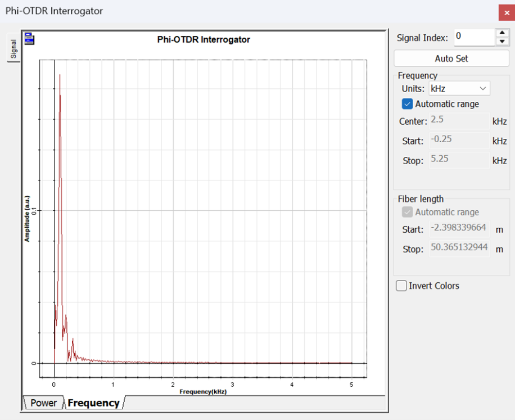This screenshot has width=515, height=420.
Task: Decrease Signal Index with down arrow
Action: pyautogui.click(x=502, y=42)
